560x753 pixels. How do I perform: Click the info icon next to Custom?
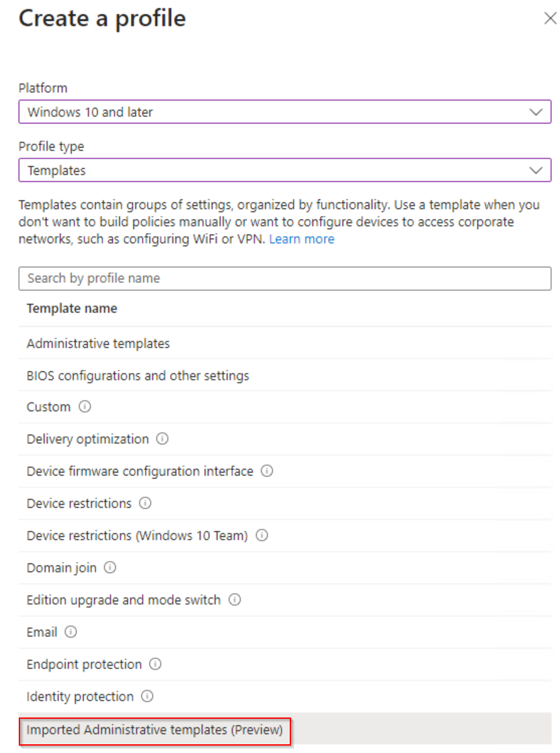[x=85, y=407]
